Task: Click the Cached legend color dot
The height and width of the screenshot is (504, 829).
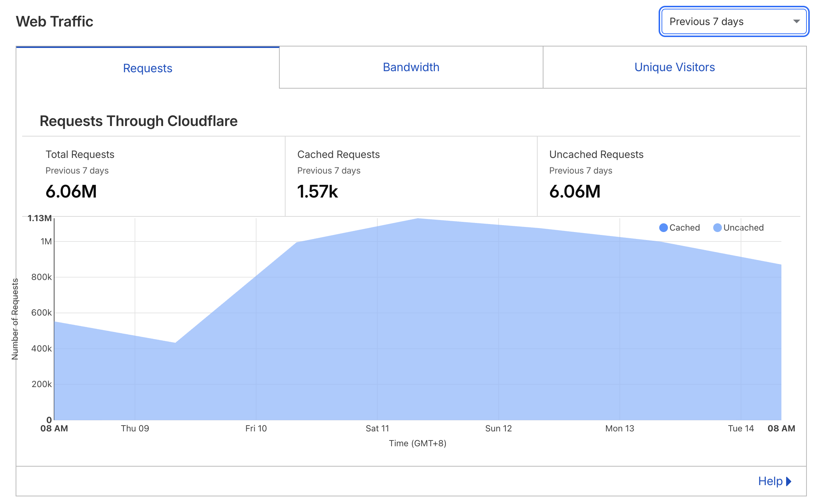Action: [663, 228]
